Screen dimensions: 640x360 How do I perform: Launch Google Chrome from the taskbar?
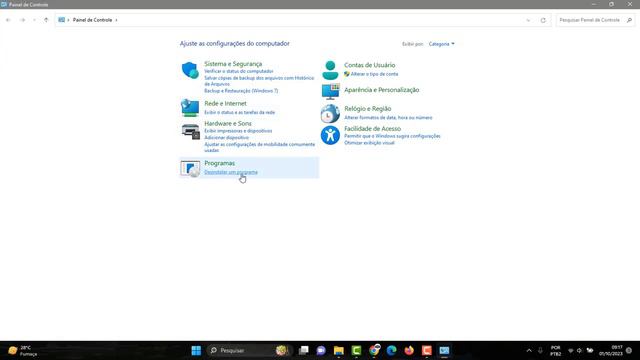tap(374, 350)
